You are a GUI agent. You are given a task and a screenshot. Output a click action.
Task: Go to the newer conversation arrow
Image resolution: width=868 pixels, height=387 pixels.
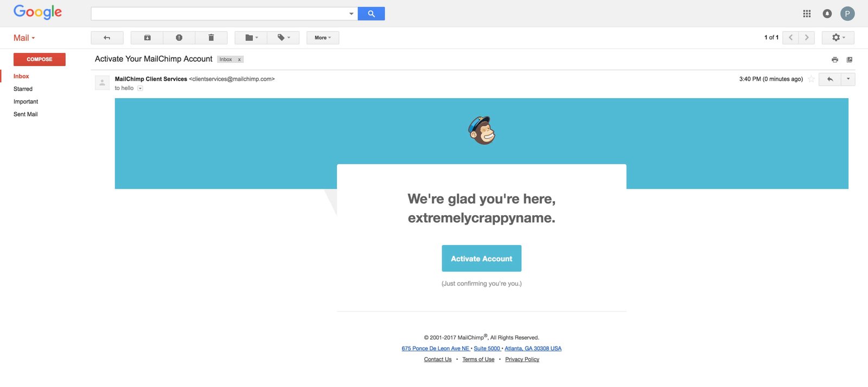[790, 37]
